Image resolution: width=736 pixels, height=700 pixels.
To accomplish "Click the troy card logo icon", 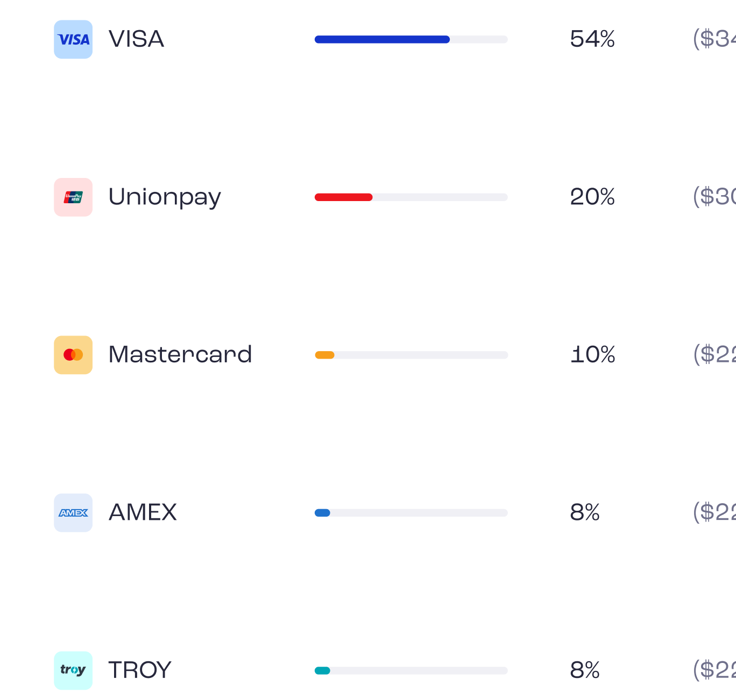I will pos(73,670).
